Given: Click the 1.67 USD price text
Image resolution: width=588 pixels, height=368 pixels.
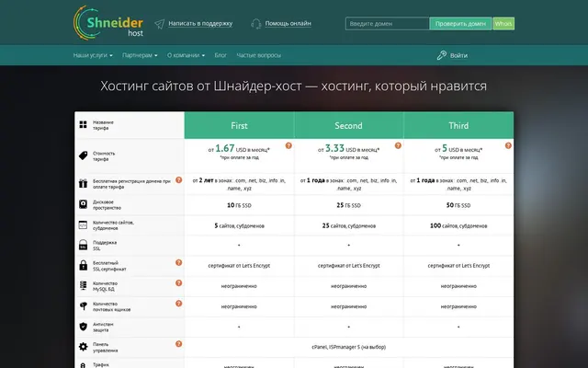Looking at the screenshot, I should coord(239,149).
